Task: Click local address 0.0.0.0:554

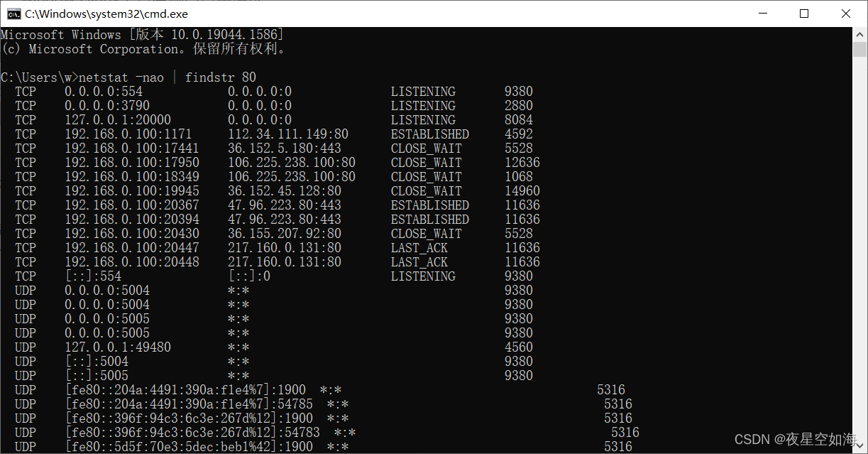Action: coord(104,92)
